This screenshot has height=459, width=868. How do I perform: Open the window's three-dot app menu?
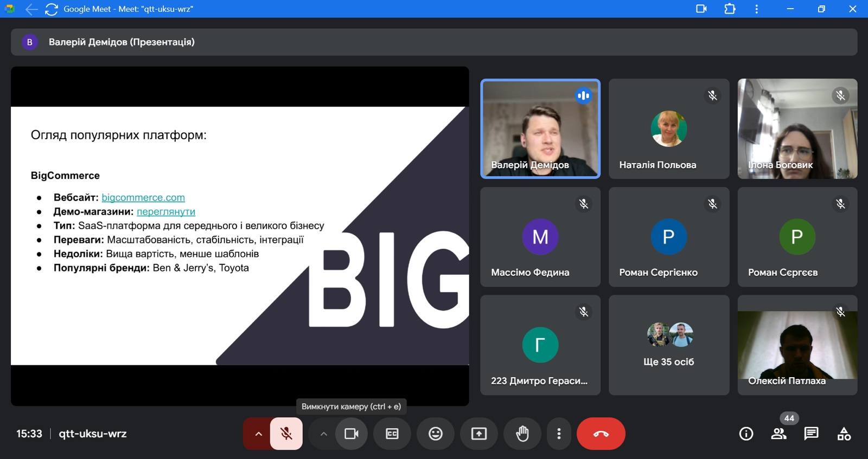756,9
